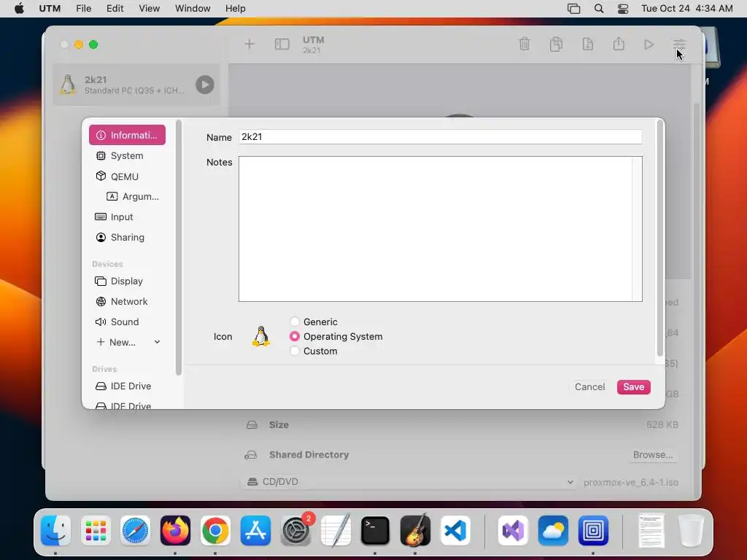
Task: Open the Edit menu
Action: 115,9
